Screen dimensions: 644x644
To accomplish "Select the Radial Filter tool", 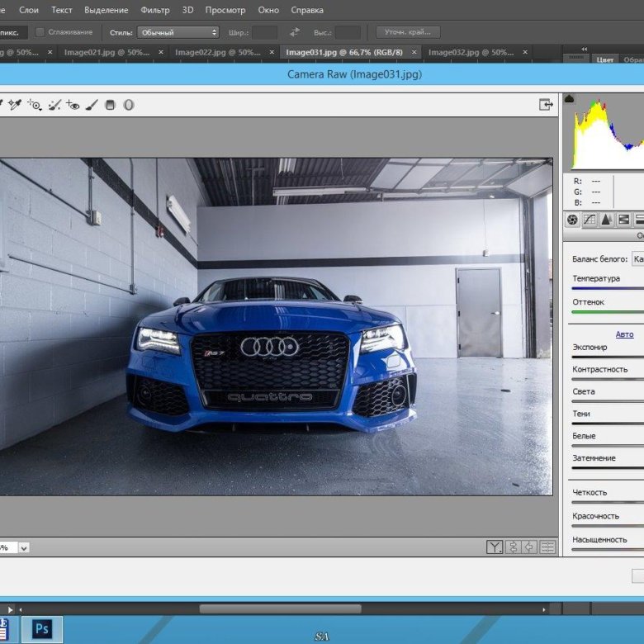I will [x=129, y=105].
